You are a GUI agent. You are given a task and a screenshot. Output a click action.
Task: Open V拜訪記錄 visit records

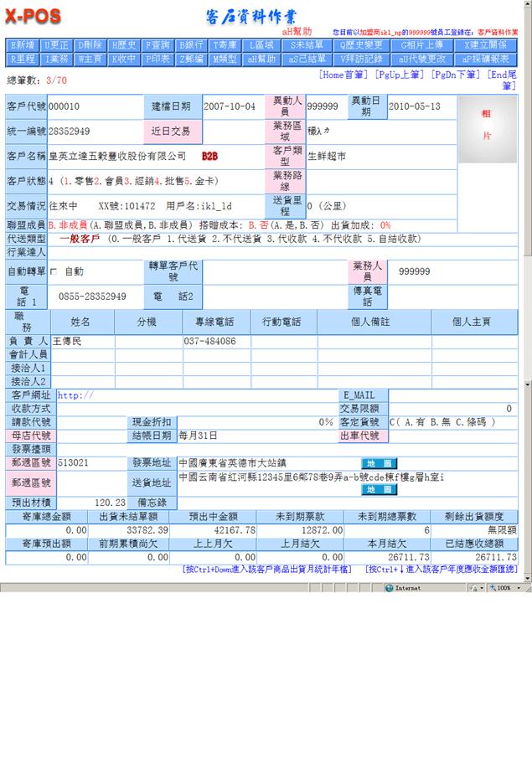point(360,59)
